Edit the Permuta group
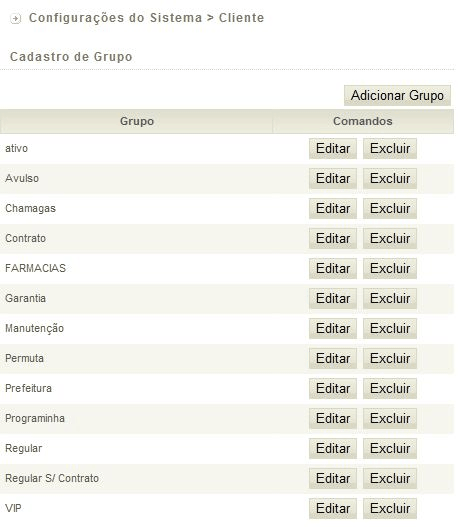The width and height of the screenshot is (458, 527). (x=333, y=358)
